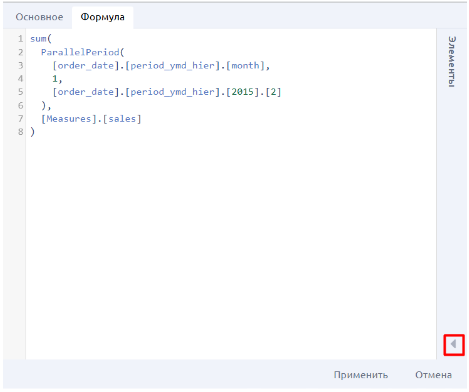This screenshot has width=469, height=392.
Task: Click the sum( text on line 1
Action: coord(41,39)
